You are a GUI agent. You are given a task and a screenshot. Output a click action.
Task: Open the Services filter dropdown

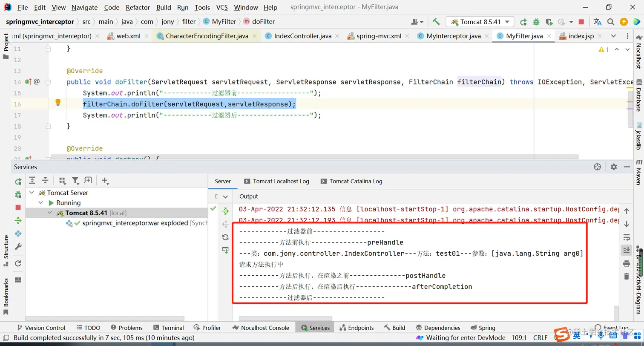point(75,181)
